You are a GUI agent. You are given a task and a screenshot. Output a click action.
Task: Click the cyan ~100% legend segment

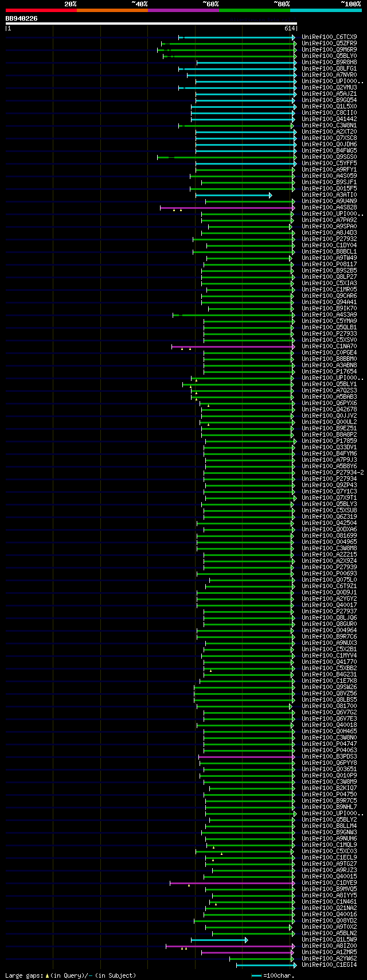tap(326, 10)
